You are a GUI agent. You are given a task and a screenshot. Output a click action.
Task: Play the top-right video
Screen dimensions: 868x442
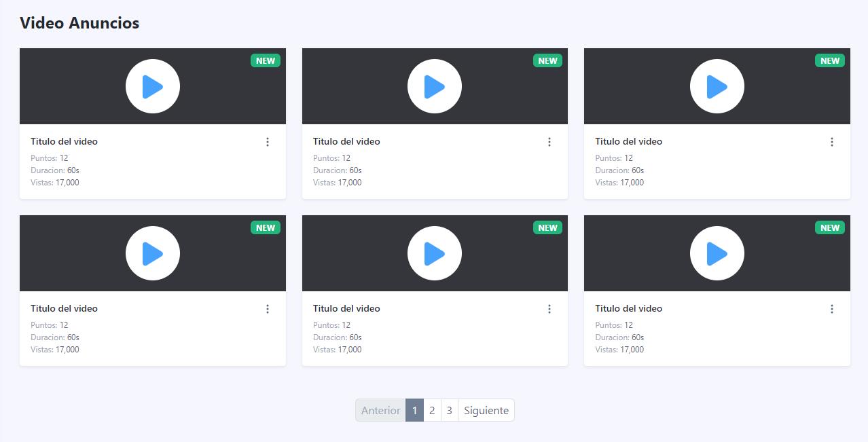717,86
